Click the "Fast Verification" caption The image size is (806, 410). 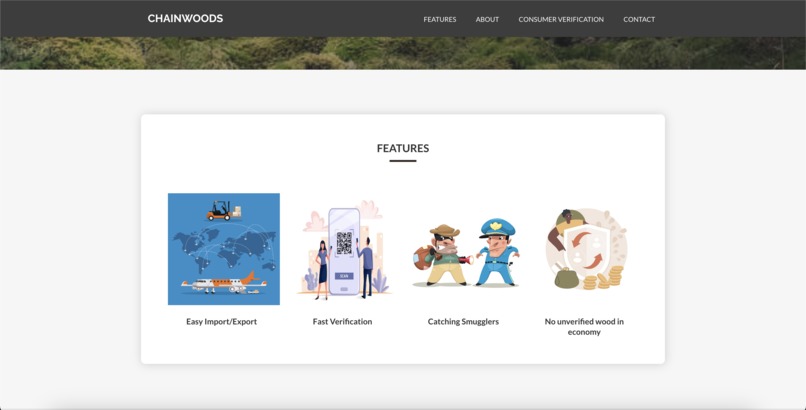click(342, 322)
